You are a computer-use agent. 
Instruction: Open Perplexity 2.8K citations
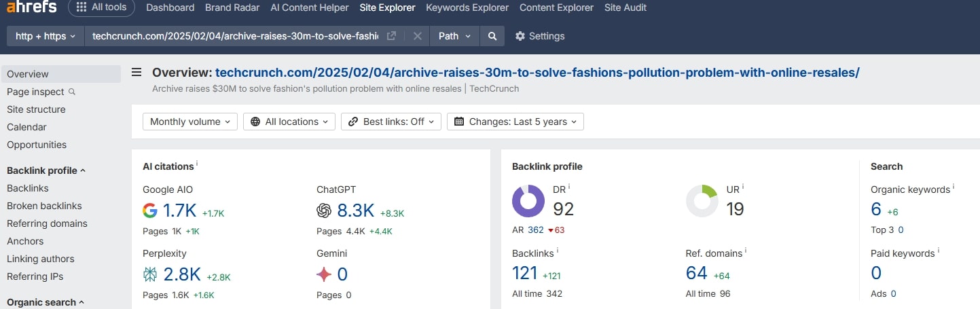182,274
